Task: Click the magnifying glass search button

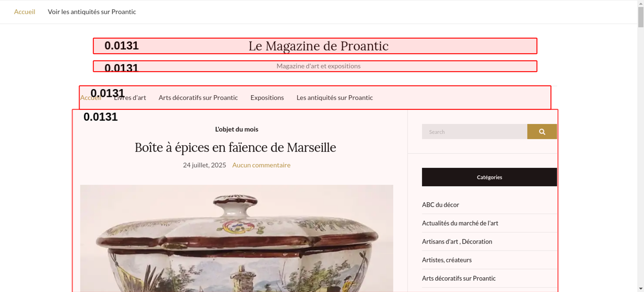Action: click(x=542, y=132)
